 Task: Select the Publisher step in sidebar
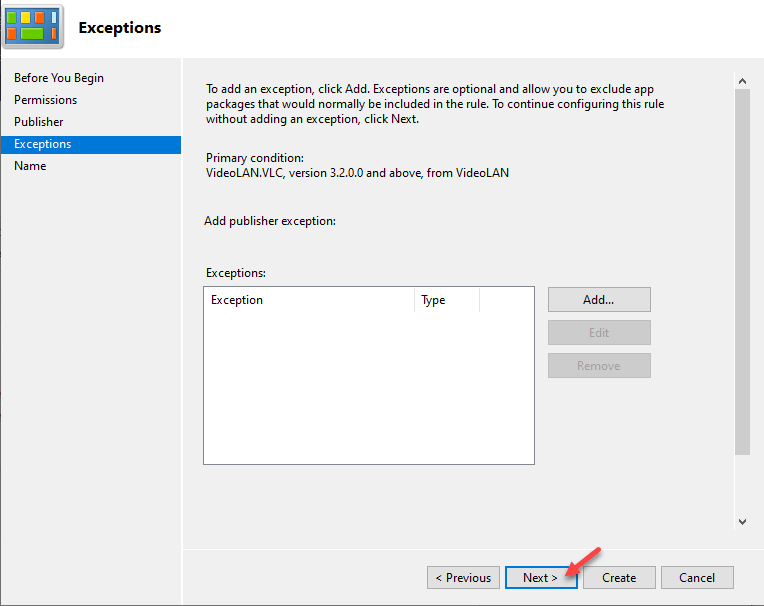click(x=38, y=122)
